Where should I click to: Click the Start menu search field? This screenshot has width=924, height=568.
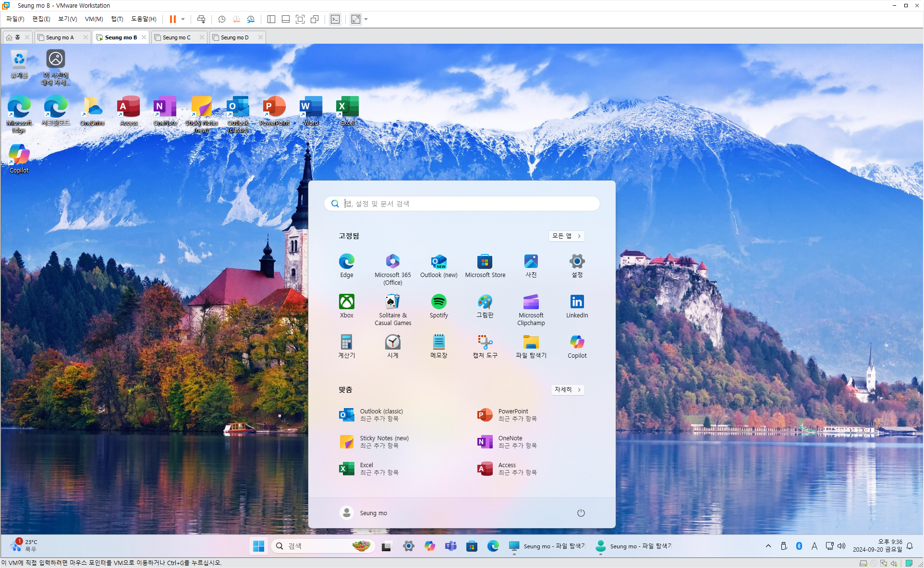[462, 204]
